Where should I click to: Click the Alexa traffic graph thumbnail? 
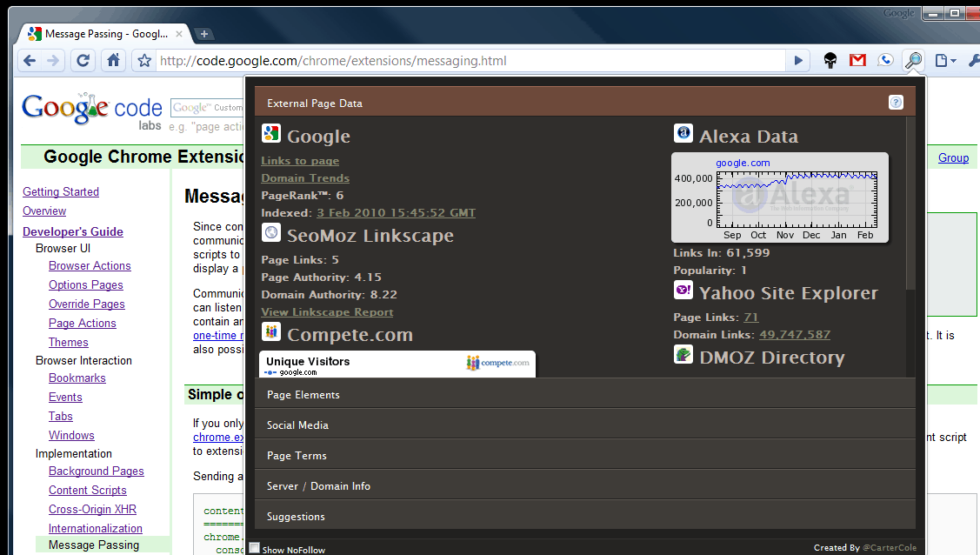tap(779, 197)
